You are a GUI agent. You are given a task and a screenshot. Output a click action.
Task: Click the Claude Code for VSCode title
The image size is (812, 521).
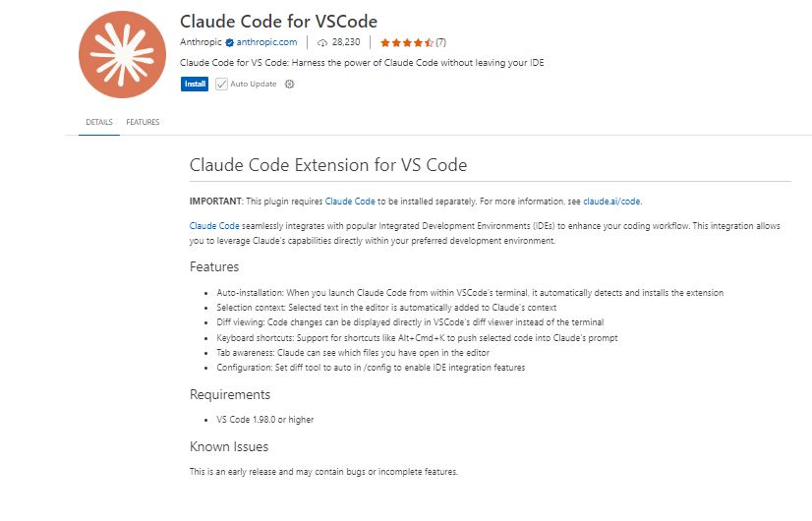coord(278,22)
